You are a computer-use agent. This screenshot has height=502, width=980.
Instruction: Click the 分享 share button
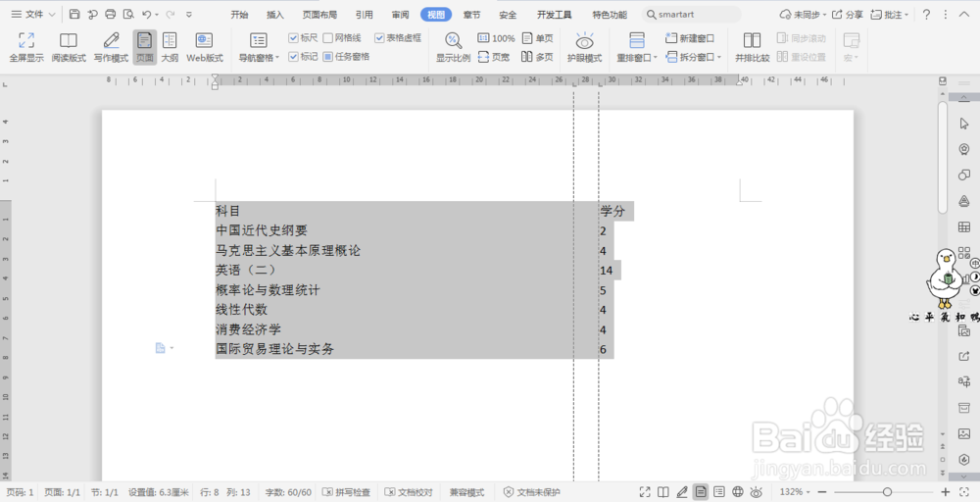pos(848,14)
